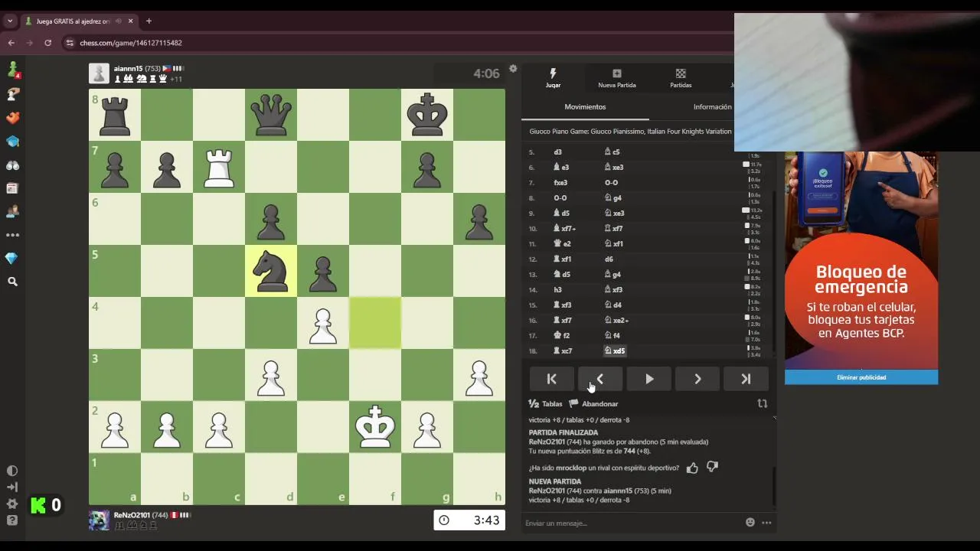
Task: Select move 18 knight xd5
Action: point(615,351)
